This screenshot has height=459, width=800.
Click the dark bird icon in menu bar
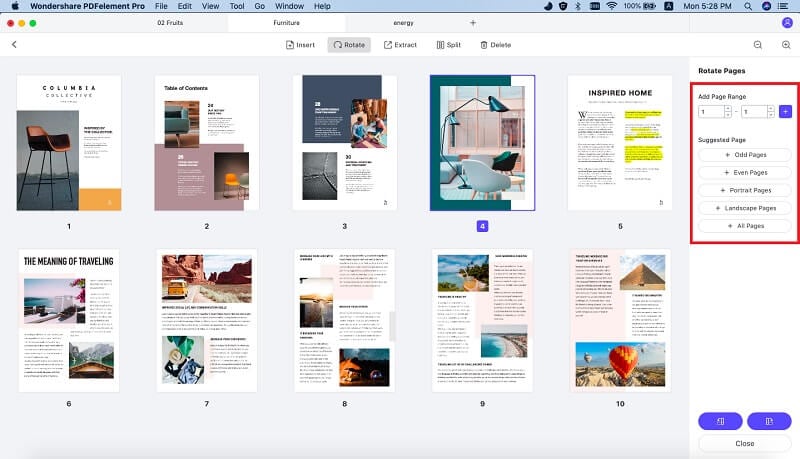tap(548, 6)
